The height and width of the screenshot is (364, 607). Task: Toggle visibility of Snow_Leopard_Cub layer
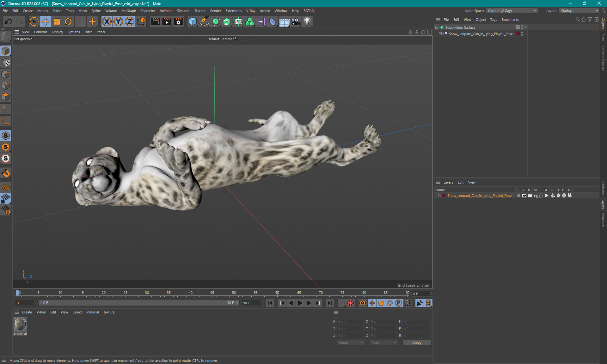[x=524, y=196]
